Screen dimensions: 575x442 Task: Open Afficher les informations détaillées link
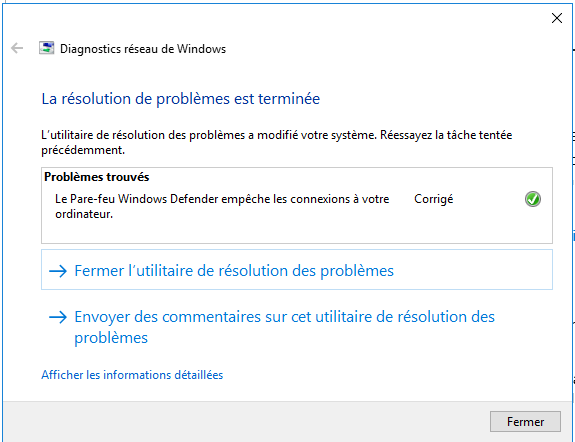pyautogui.click(x=132, y=375)
